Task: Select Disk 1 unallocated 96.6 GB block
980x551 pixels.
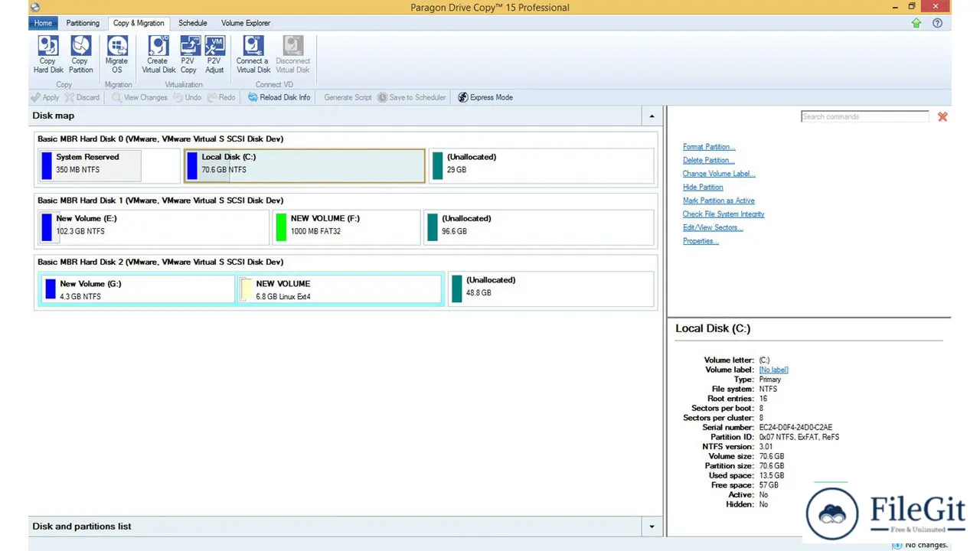Action: click(x=539, y=227)
